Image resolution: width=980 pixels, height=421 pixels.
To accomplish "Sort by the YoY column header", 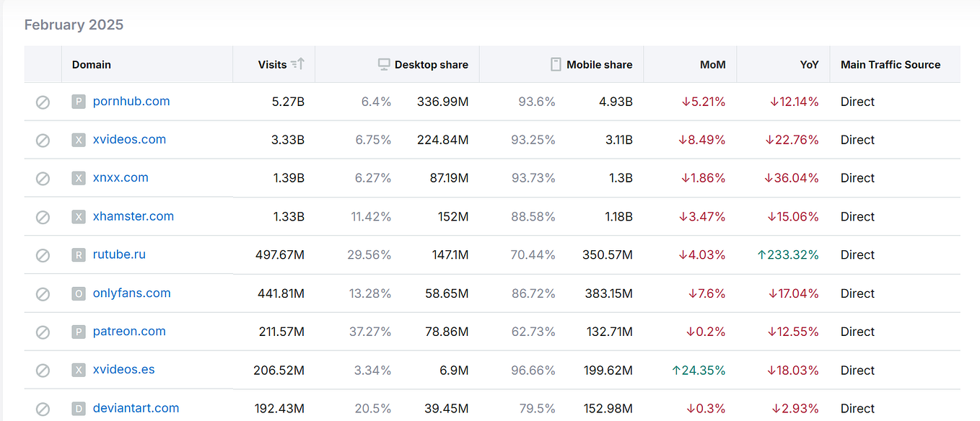I will click(x=810, y=64).
